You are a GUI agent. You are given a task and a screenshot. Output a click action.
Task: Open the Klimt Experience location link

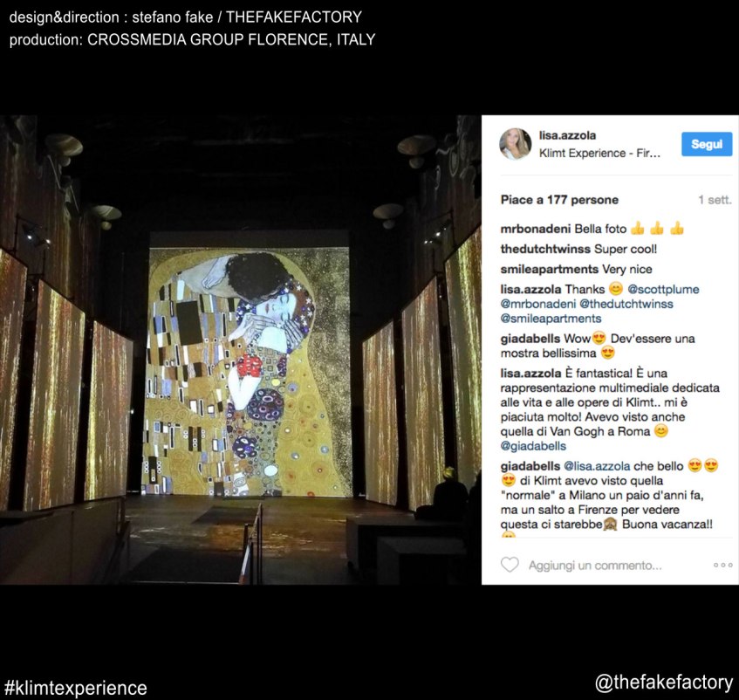[599, 154]
